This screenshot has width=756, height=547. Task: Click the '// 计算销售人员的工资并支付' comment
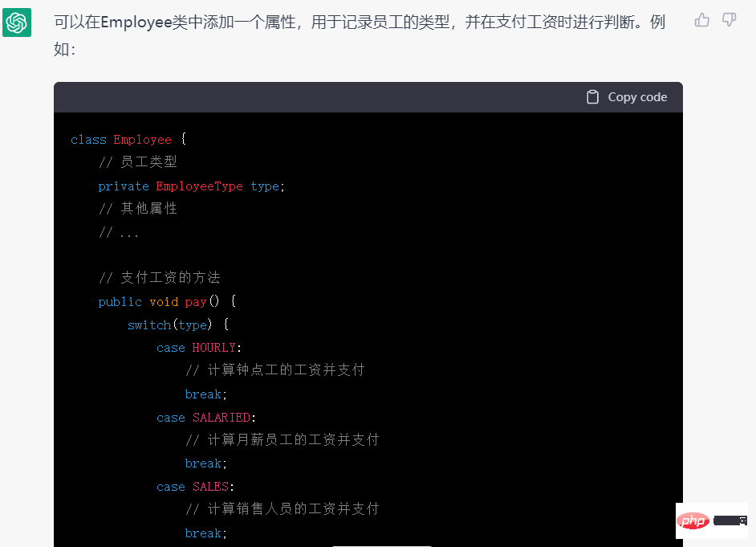pyautogui.click(x=282, y=509)
